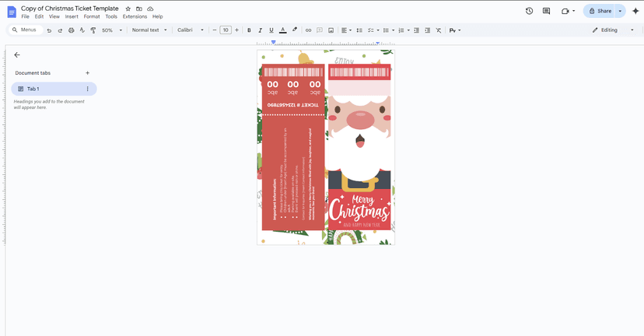Open Gemini sparkle icon at top right
644x336 pixels.
[x=635, y=11]
